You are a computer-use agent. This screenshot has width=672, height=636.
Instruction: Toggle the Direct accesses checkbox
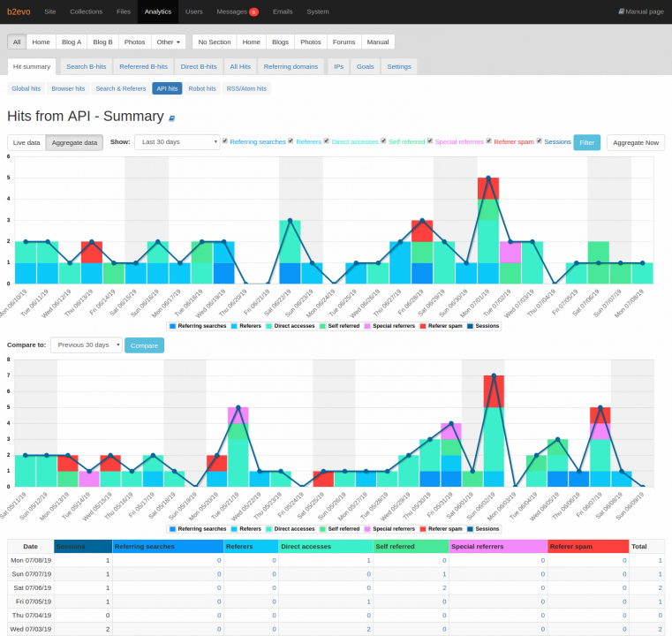(x=326, y=141)
